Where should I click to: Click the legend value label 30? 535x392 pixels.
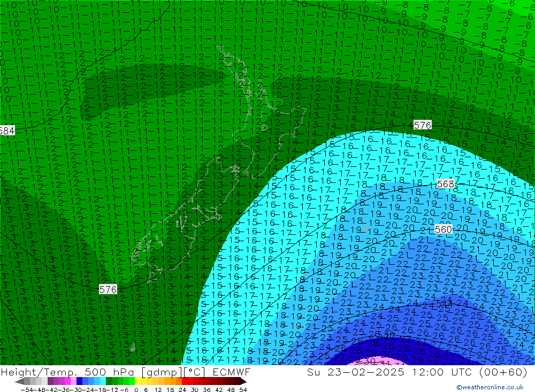tap(195, 390)
